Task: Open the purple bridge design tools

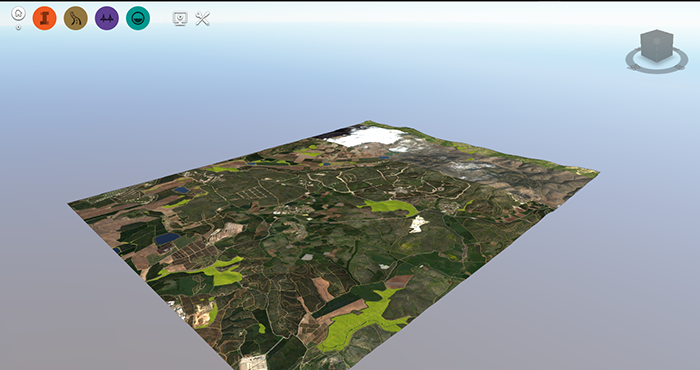Action: (x=107, y=18)
